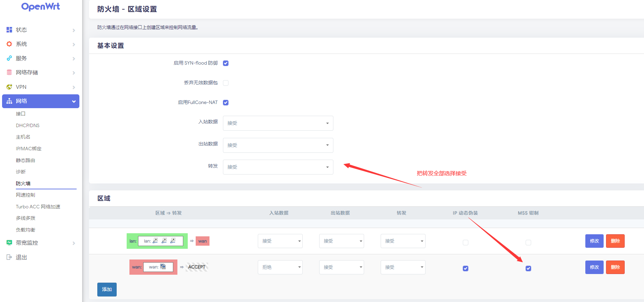Screen dimensions: 644x302
Task: Click the 添加 button
Action: pos(107,290)
